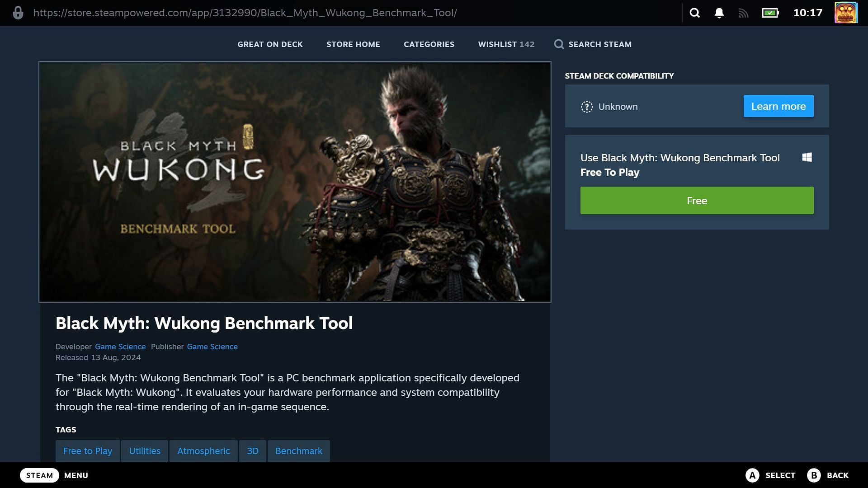This screenshot has height=488, width=868.
Task: Select the 3D tag
Action: (253, 451)
